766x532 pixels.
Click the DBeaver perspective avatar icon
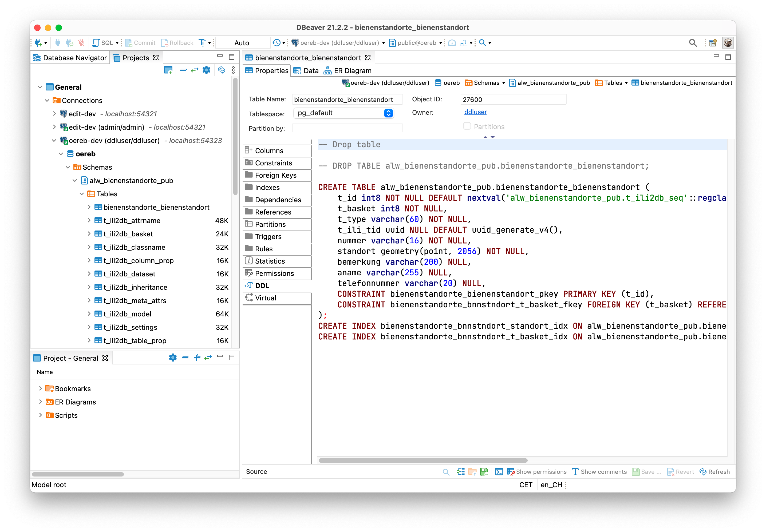point(728,43)
